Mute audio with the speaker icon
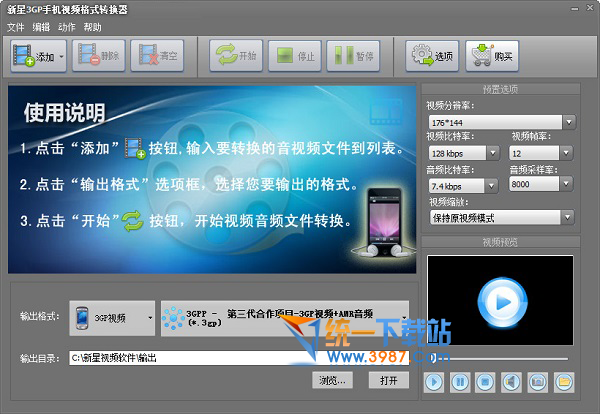Image resolution: width=600 pixels, height=414 pixels. coord(512,381)
